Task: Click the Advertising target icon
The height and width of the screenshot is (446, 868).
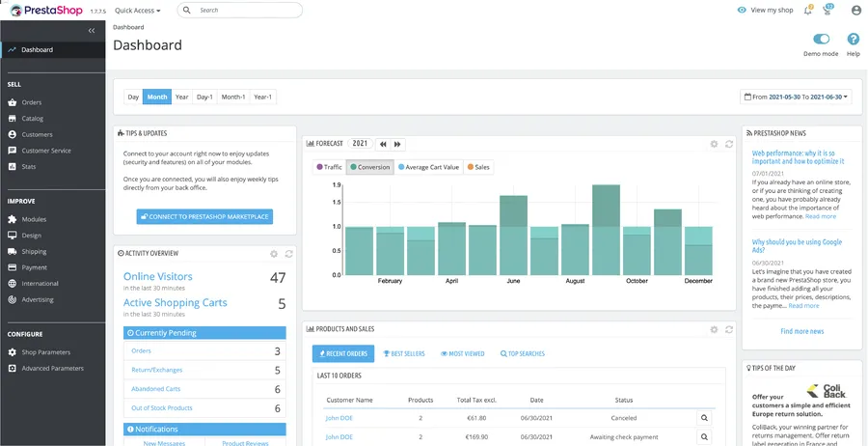Action: point(13,299)
